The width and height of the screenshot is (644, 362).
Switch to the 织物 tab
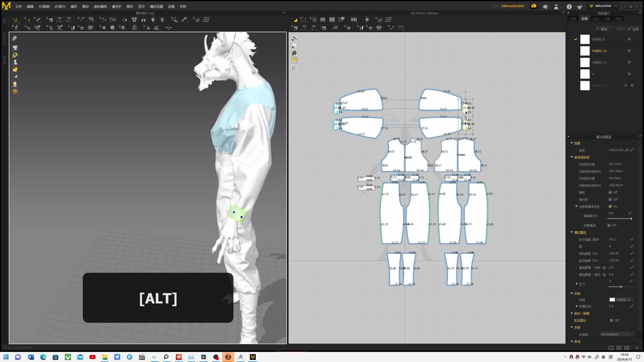(x=584, y=19)
